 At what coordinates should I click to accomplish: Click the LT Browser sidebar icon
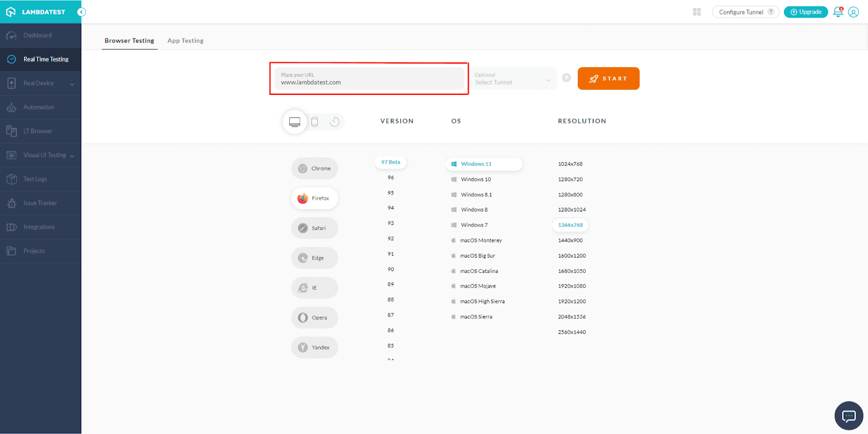click(11, 131)
